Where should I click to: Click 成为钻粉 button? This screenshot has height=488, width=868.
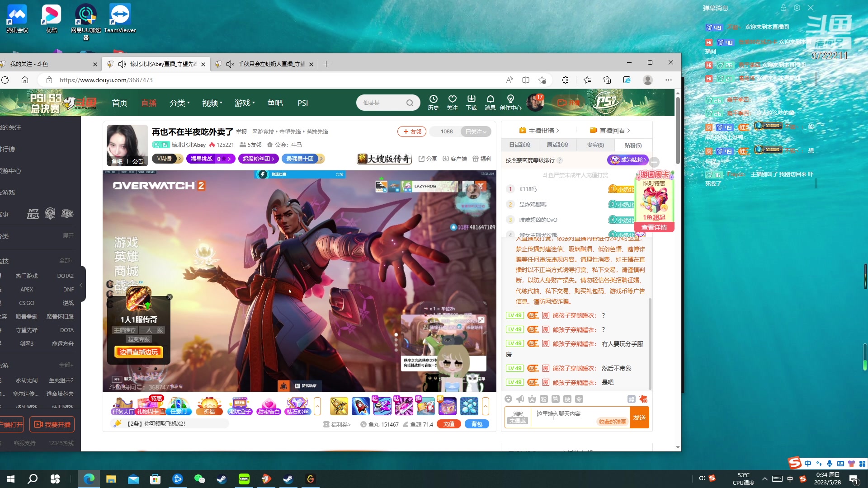click(x=627, y=160)
